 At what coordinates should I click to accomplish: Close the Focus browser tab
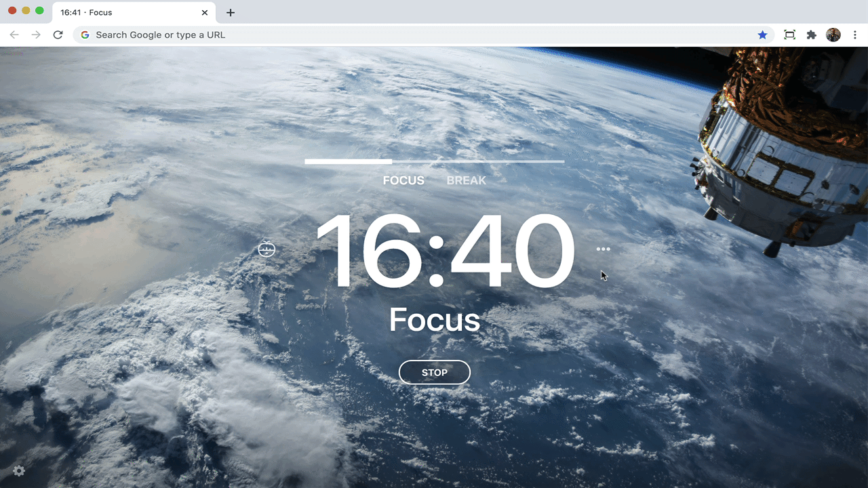coord(205,12)
